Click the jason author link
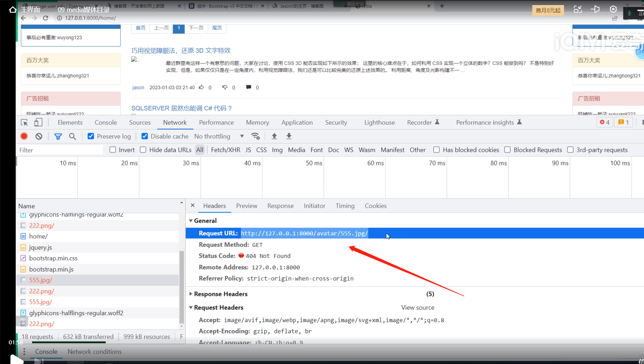The height and width of the screenshot is (364, 644). pos(138,87)
